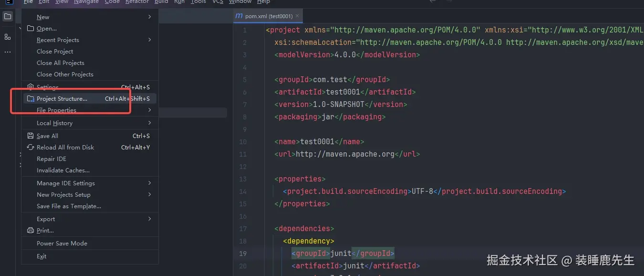Viewport: 644px width, 276px height.
Task: Open the Build menu
Action: pos(161,2)
